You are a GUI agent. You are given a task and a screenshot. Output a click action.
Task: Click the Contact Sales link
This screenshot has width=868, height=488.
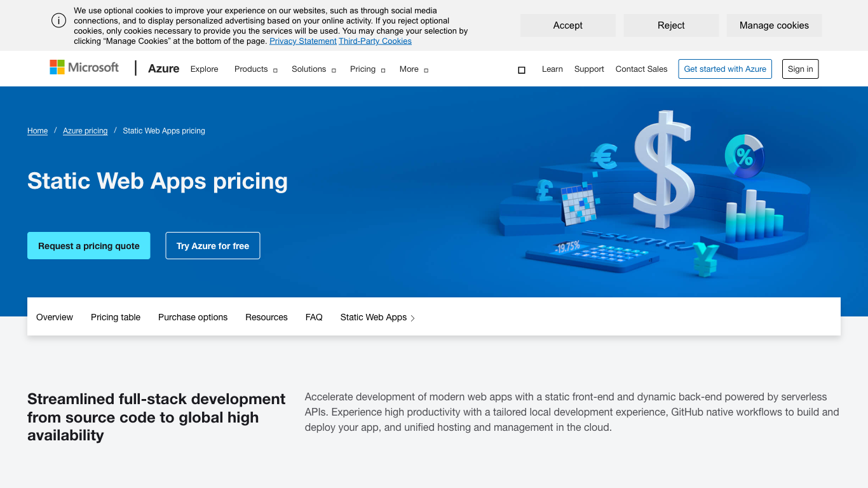click(x=641, y=69)
